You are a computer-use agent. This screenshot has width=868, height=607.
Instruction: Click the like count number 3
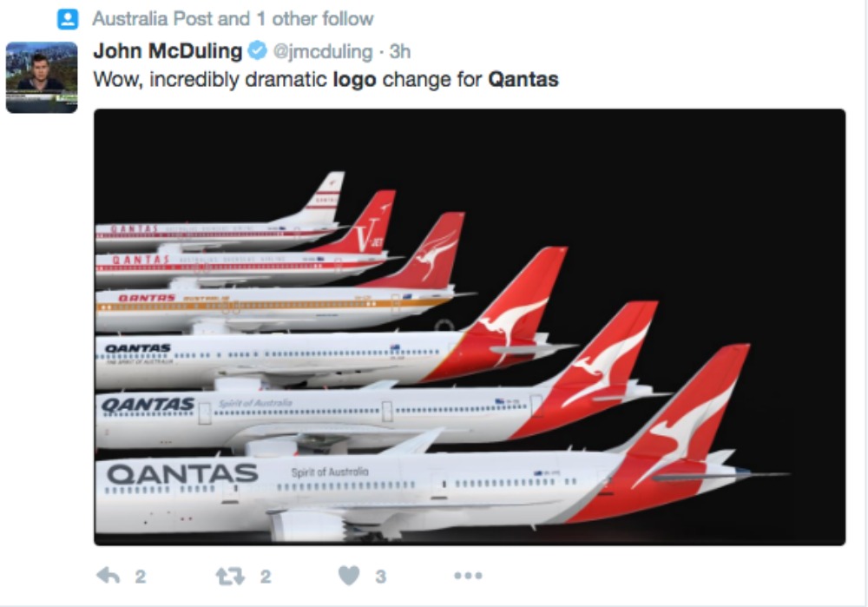pos(381,577)
